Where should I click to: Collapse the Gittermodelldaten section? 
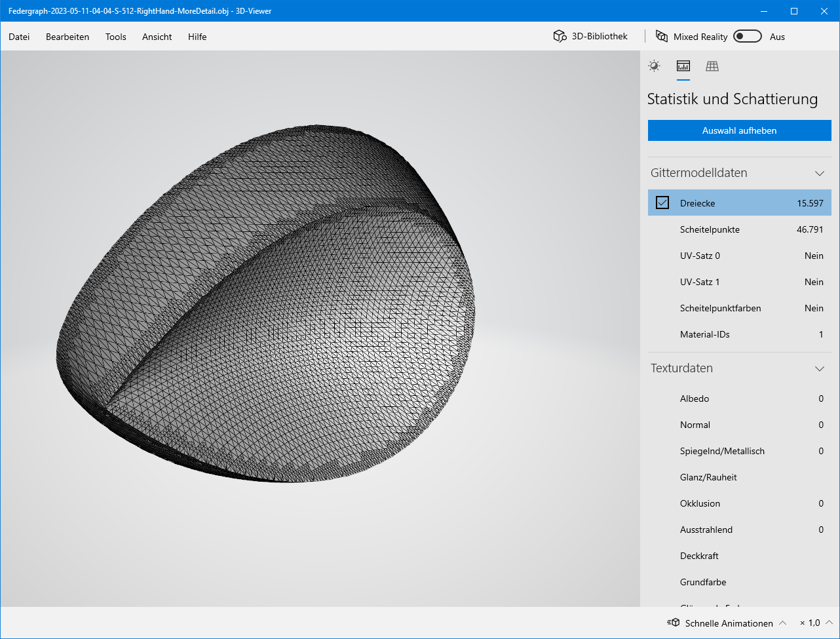click(x=819, y=174)
